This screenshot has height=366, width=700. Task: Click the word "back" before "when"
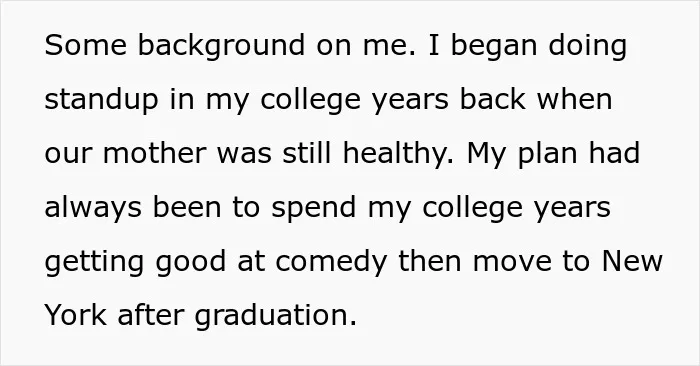(492, 99)
